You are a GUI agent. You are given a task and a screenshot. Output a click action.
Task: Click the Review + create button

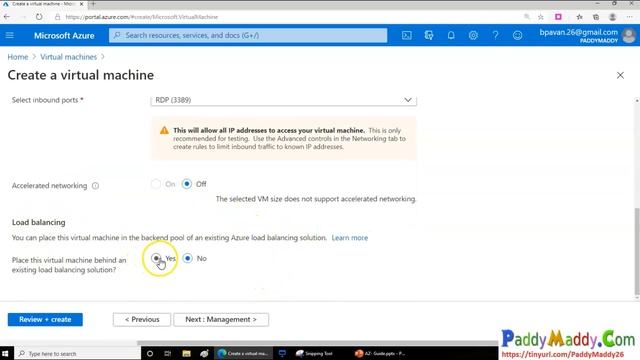click(x=45, y=320)
